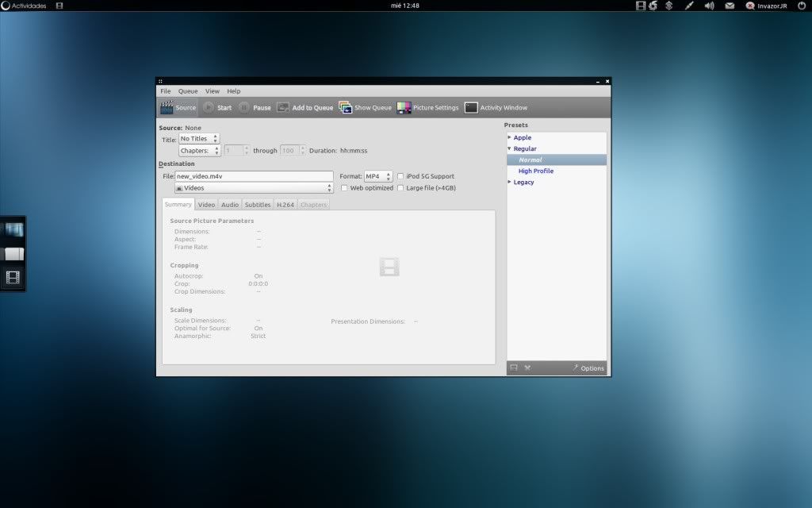
Task: Click the destination file name field
Action: coord(254,175)
